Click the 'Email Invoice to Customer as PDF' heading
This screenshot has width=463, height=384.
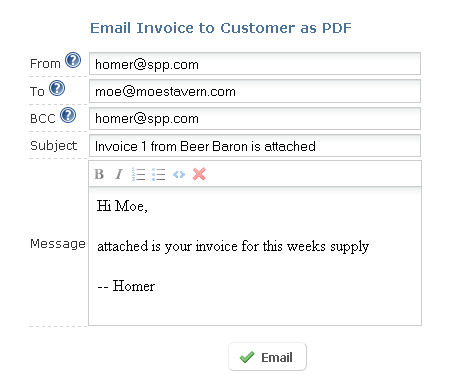pyautogui.click(x=221, y=28)
